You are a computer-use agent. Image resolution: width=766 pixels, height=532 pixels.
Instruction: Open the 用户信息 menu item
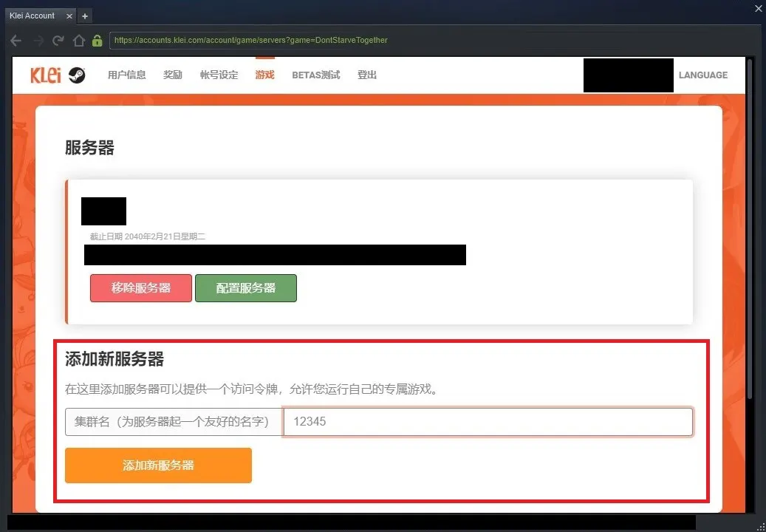pos(126,75)
